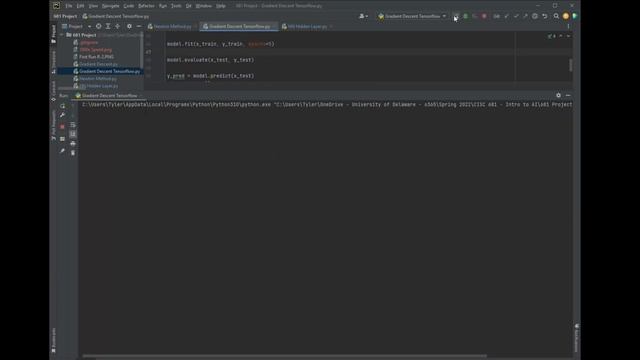Screen dimensions: 640x360
Task: Open Run panel settings gear at right
Action: [x=558, y=96]
